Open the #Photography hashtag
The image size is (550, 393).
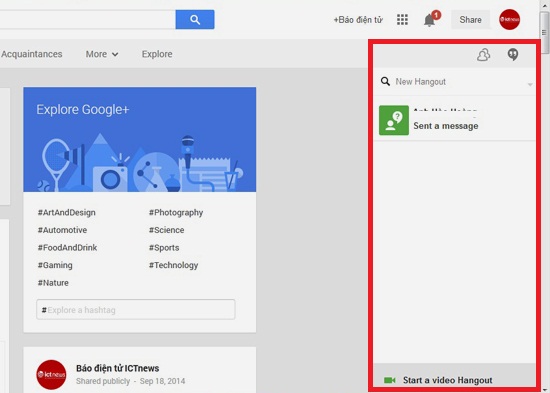(176, 213)
